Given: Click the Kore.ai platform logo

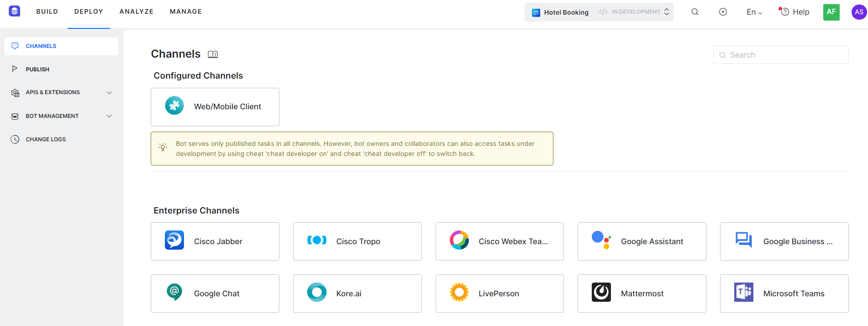Looking at the screenshot, I should click(x=15, y=11).
